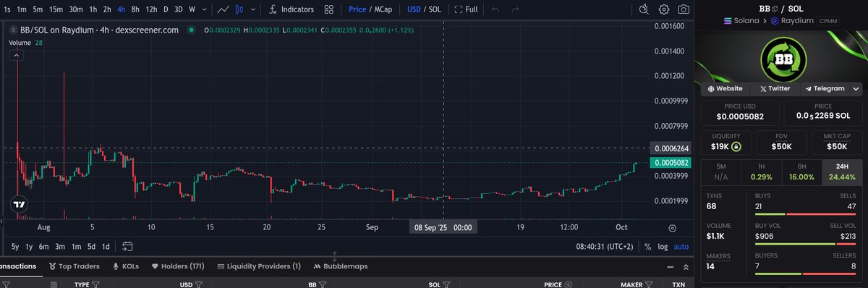868x288 pixels.
Task: Filter transactions by SOL funnel icon
Action: [x=446, y=284]
